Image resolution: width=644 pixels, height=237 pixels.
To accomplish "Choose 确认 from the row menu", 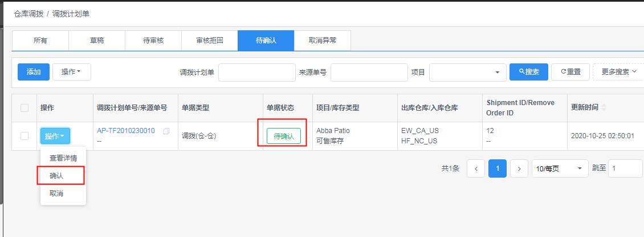I will click(63, 176).
